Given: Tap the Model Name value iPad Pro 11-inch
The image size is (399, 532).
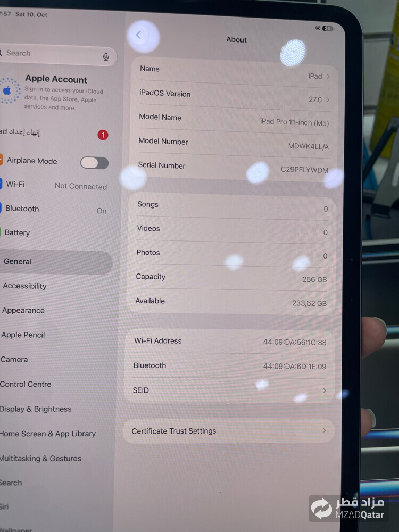Looking at the screenshot, I should (x=294, y=122).
